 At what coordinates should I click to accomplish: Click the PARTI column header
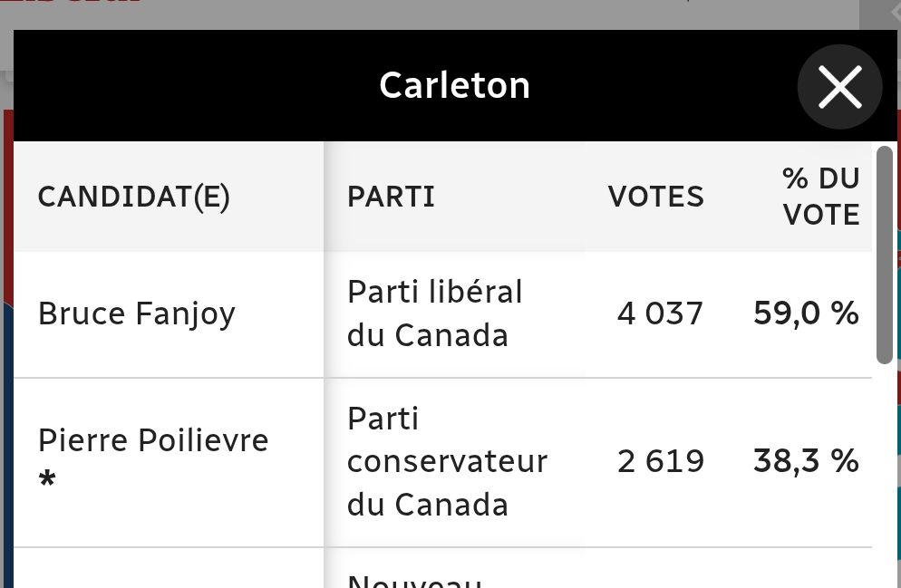coord(391,197)
